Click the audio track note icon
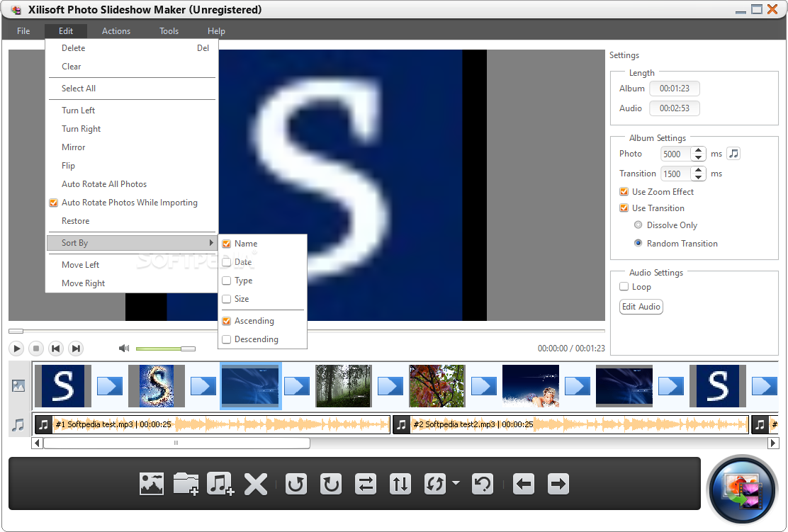This screenshot has width=788, height=532. pyautogui.click(x=18, y=425)
